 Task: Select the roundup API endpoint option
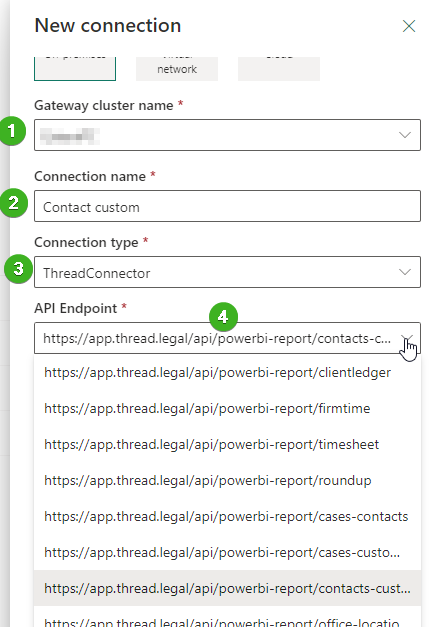click(x=227, y=481)
